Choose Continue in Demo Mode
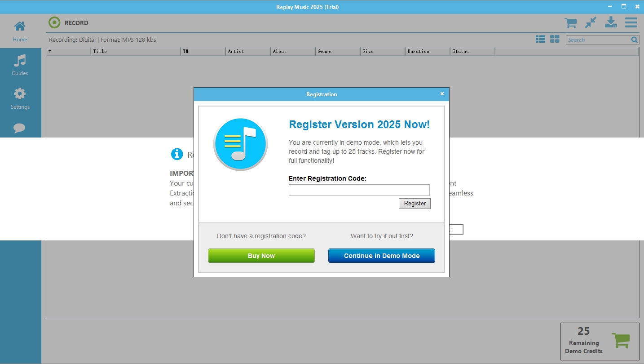The image size is (644, 364). pos(382,256)
